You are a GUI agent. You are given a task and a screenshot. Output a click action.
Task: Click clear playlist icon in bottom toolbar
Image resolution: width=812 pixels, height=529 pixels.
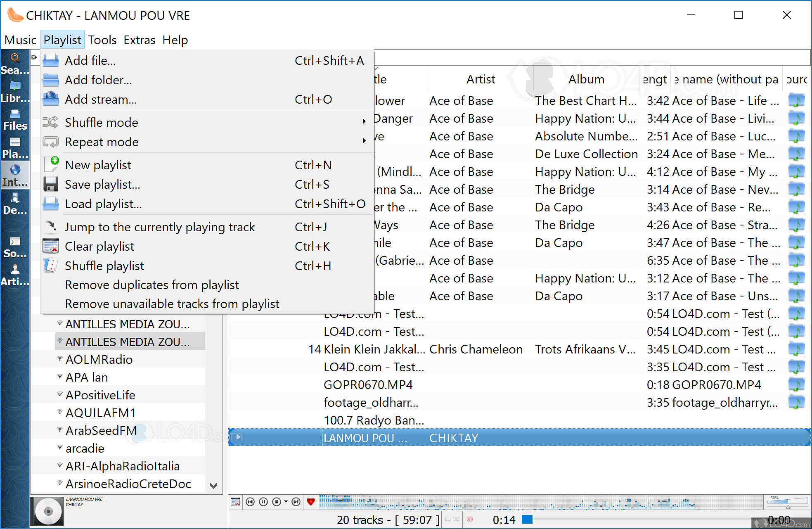[x=235, y=502]
